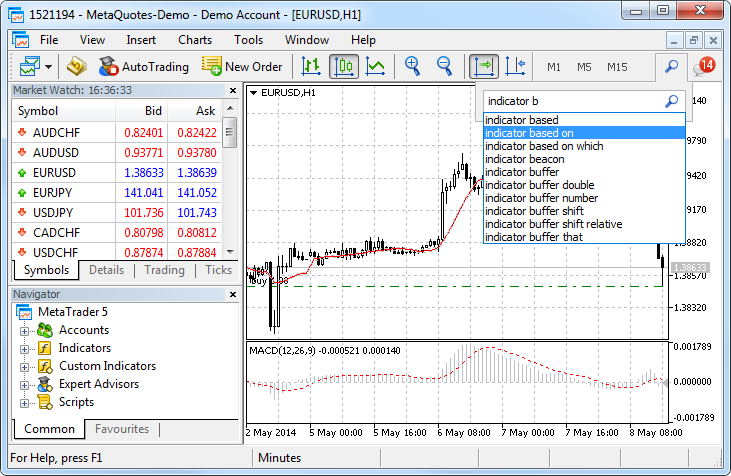
Task: Select the EURUSD symbol row
Action: [117, 173]
